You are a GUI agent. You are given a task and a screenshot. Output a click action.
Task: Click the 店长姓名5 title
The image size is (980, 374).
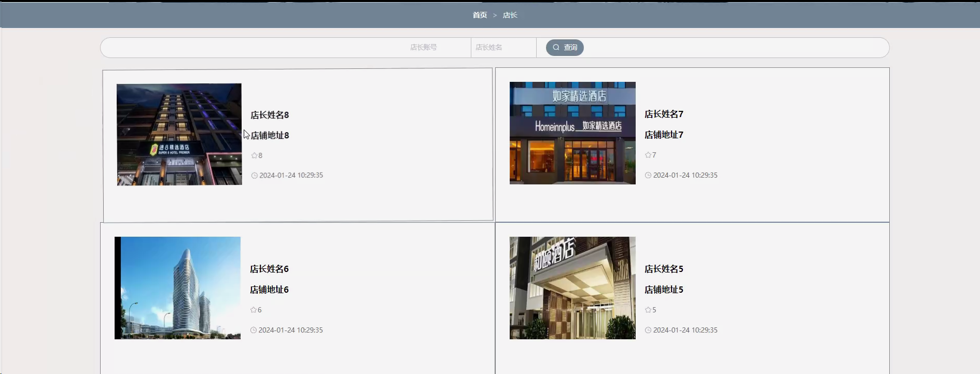(x=664, y=269)
